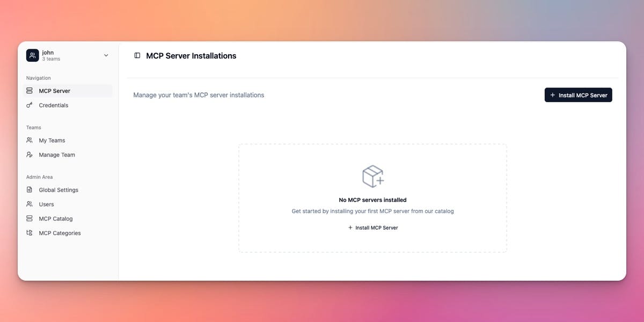Click the Users icon under Admin Area

pyautogui.click(x=29, y=204)
